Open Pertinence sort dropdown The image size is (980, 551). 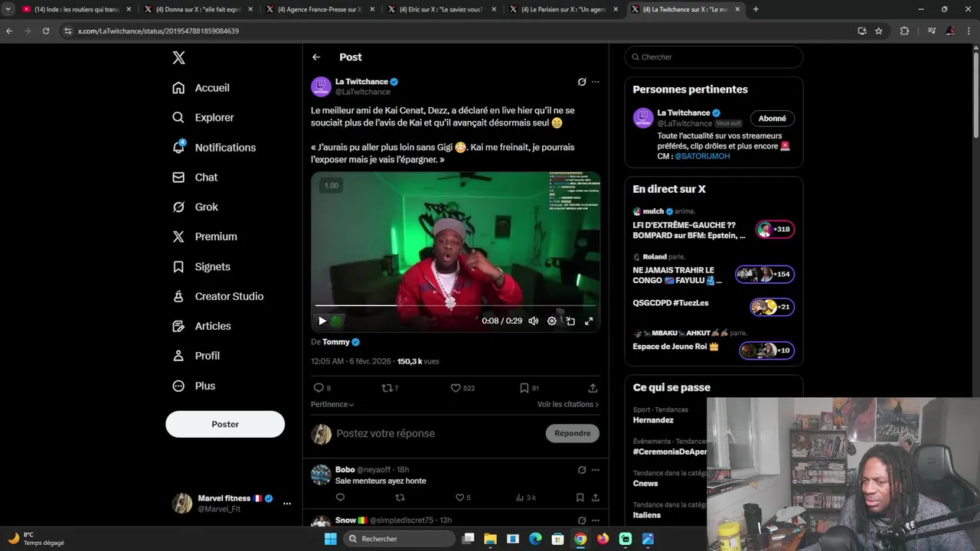click(332, 404)
